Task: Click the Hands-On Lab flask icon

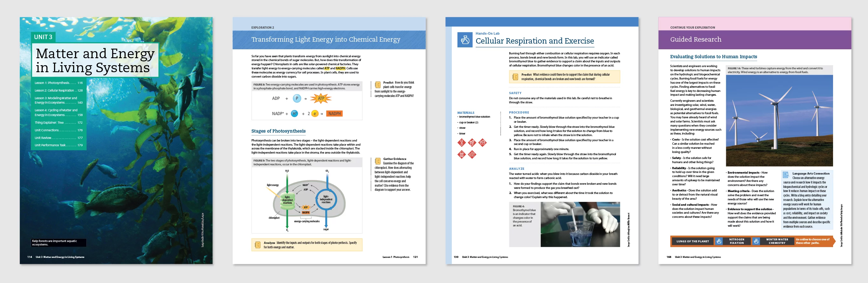Action: [x=465, y=40]
